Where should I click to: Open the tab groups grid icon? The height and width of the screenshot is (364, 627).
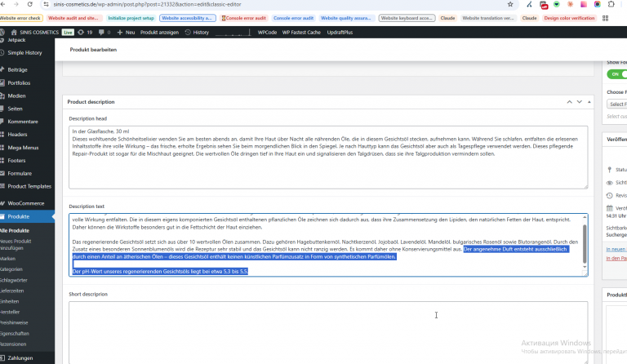(x=606, y=19)
